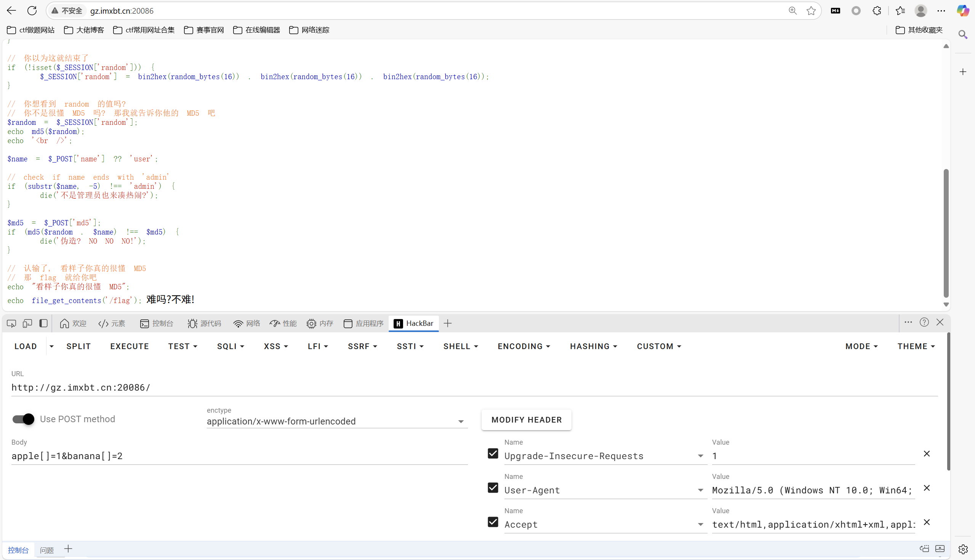Click the HackBar URL input field
This screenshot has width=975, height=560.
[474, 387]
